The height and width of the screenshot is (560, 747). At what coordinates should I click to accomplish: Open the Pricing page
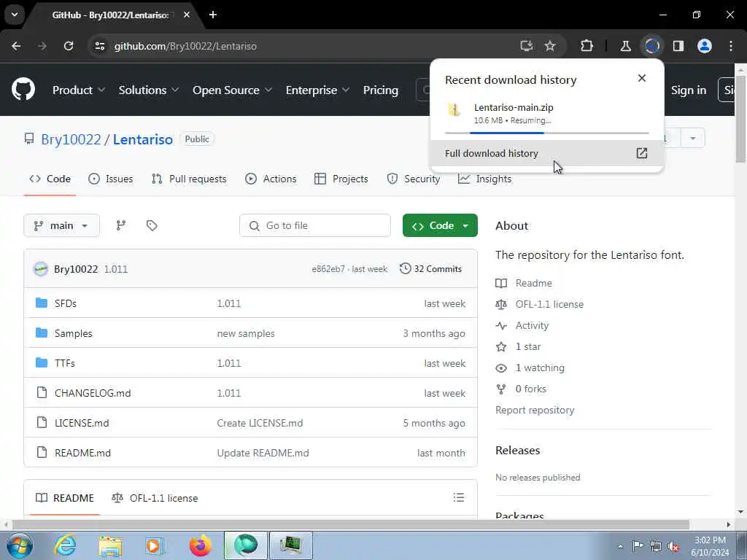point(381,90)
